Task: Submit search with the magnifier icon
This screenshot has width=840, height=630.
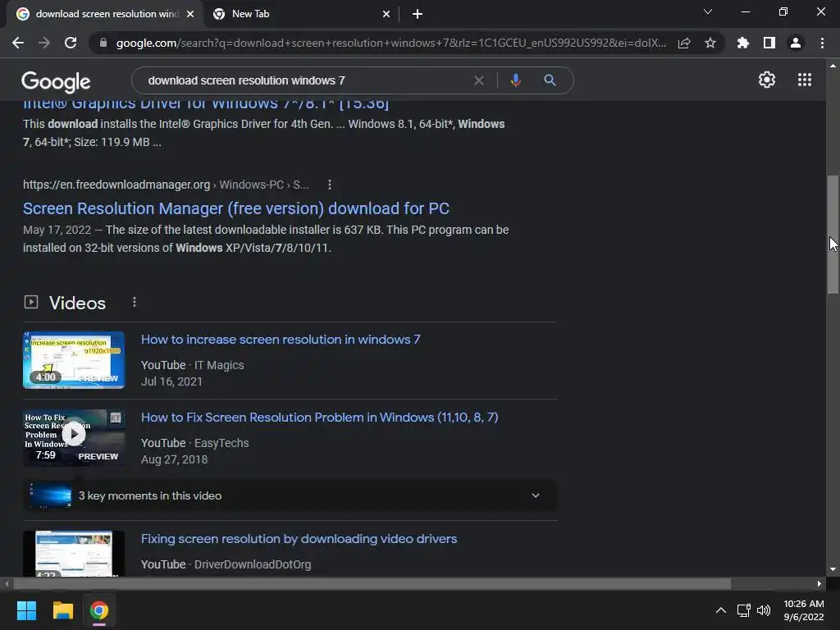Action: pyautogui.click(x=550, y=80)
